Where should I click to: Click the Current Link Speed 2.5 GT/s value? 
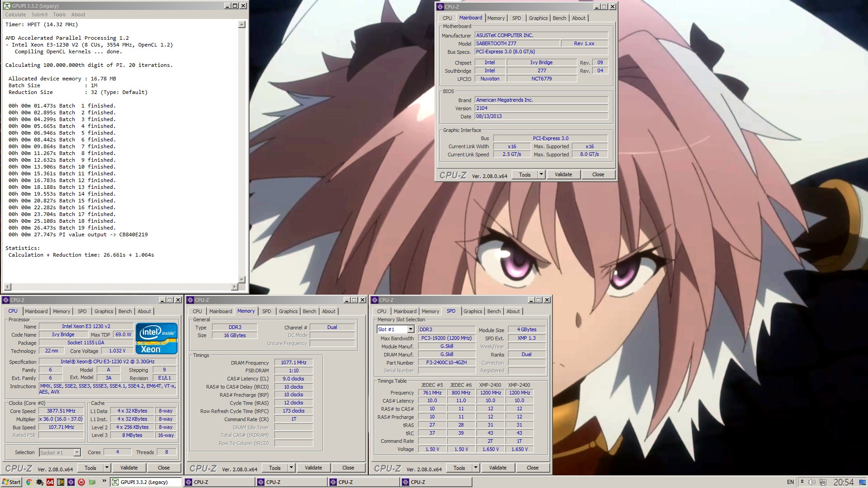pos(512,154)
